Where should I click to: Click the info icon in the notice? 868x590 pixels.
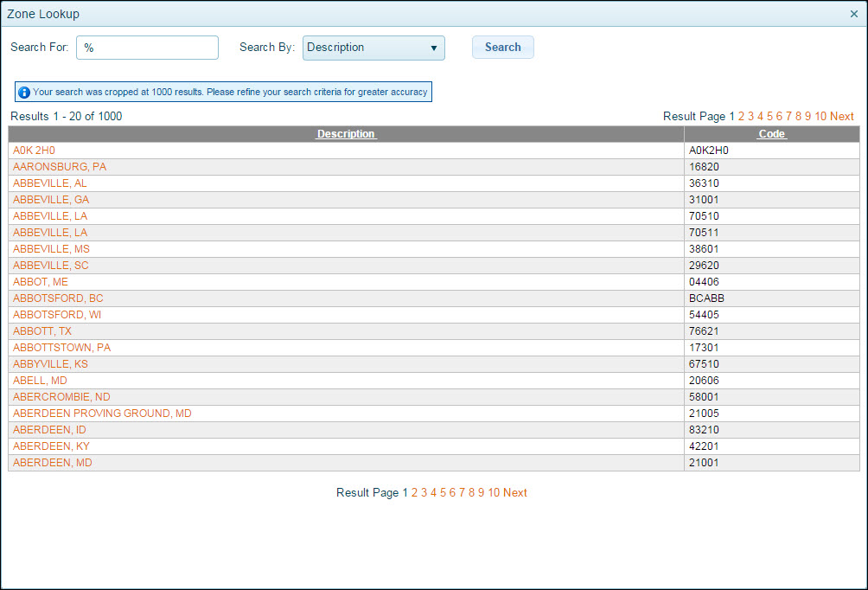click(24, 92)
